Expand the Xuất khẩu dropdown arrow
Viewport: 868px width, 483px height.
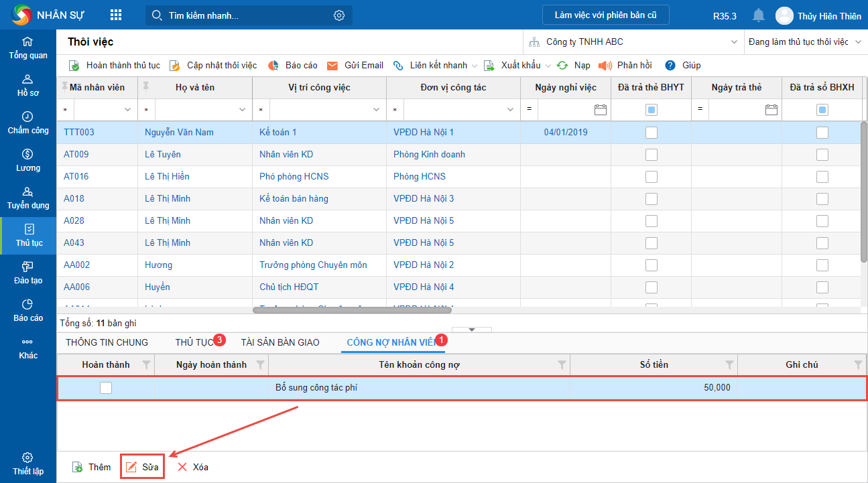click(548, 66)
